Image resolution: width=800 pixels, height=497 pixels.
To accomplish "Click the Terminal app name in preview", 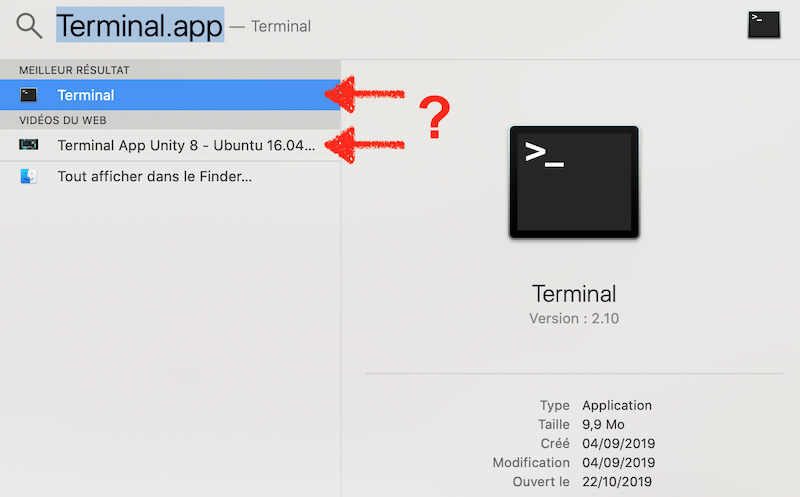I will (573, 294).
